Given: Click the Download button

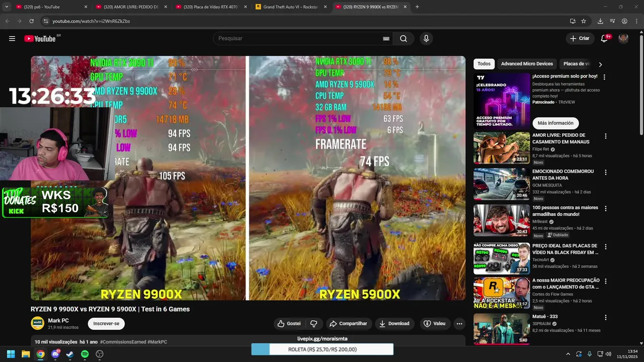Looking at the screenshot, I should pyautogui.click(x=394, y=324).
